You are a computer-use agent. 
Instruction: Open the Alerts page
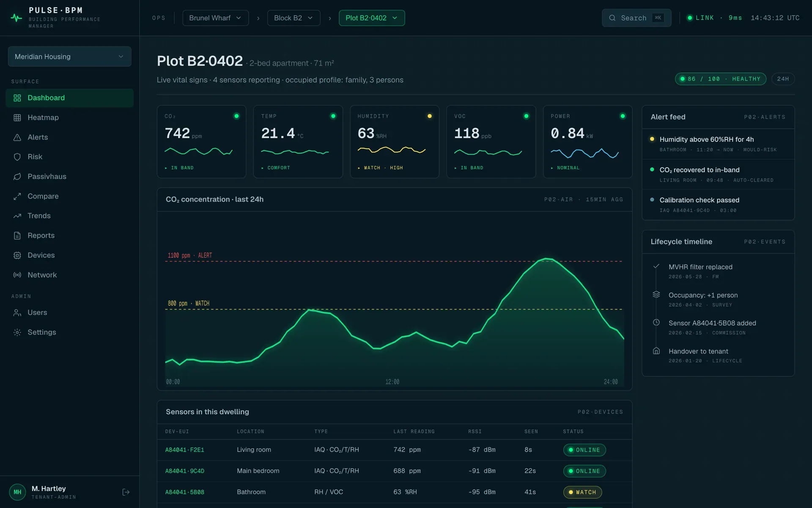pyautogui.click(x=69, y=137)
